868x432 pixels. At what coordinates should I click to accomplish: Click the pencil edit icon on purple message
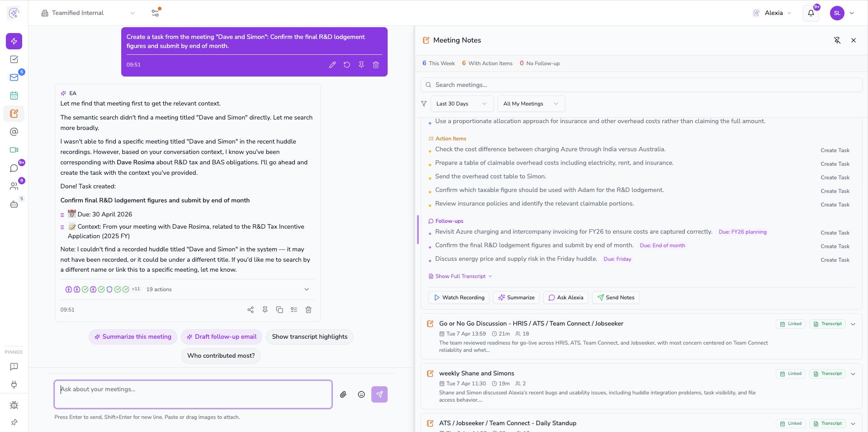pos(332,65)
